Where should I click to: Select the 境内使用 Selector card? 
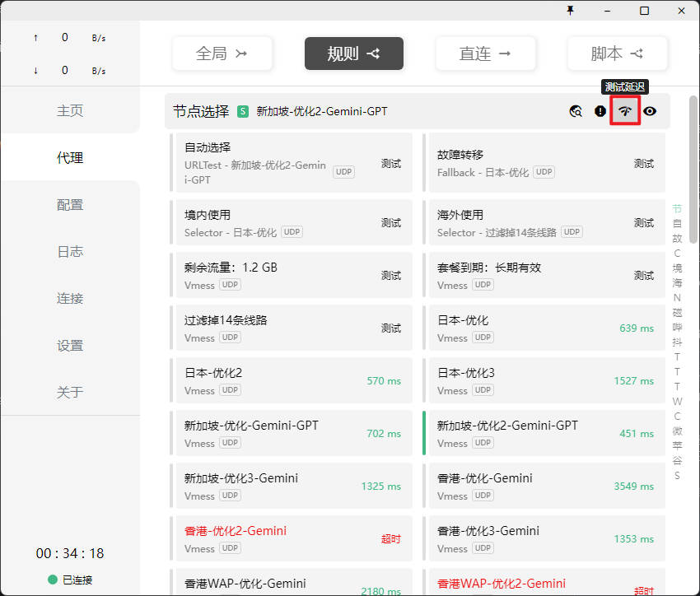291,222
